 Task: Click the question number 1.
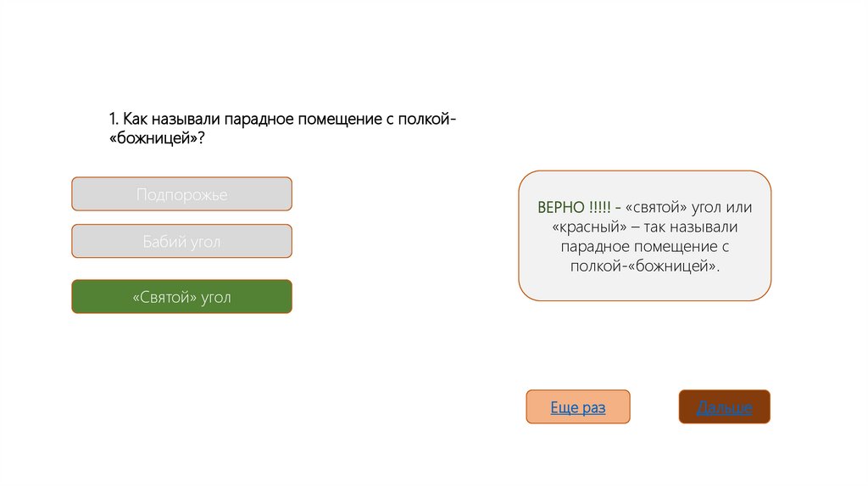point(113,119)
